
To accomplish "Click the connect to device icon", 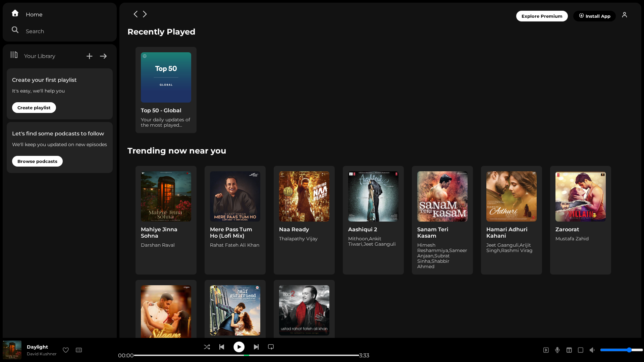I will (581, 350).
